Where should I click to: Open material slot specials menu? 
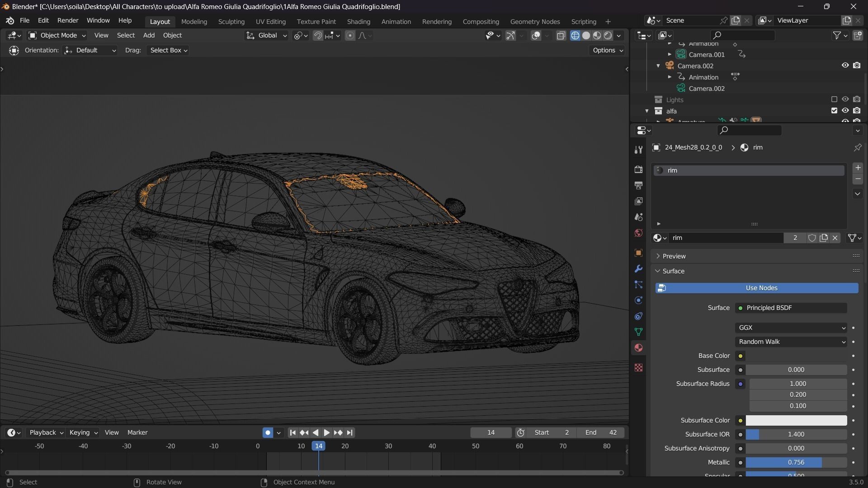(858, 194)
